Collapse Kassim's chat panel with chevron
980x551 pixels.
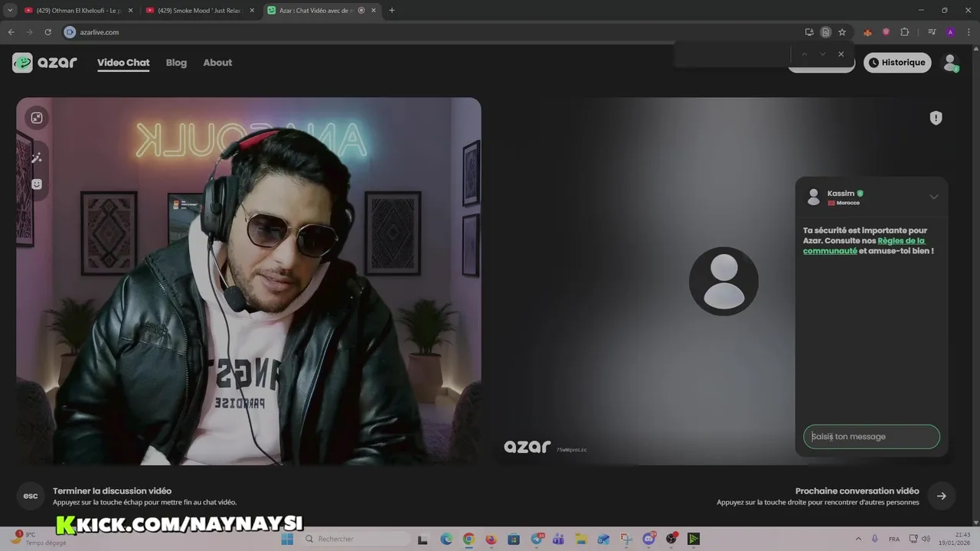click(934, 197)
